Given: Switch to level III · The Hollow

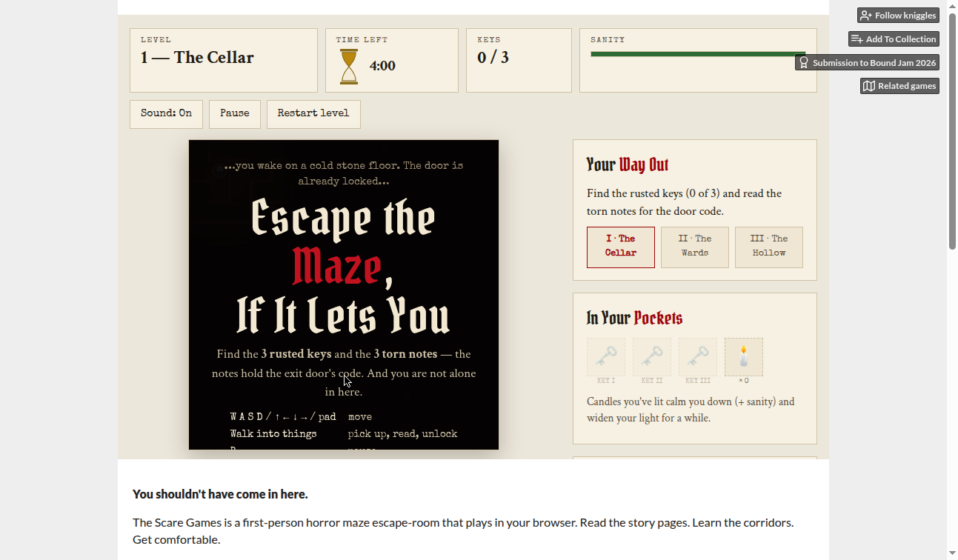Looking at the screenshot, I should [x=769, y=247].
